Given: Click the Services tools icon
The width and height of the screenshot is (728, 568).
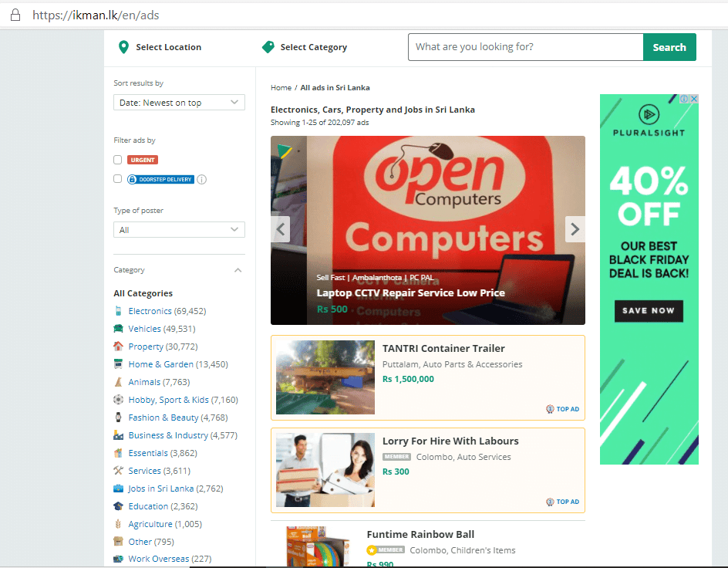Looking at the screenshot, I should (x=119, y=471).
